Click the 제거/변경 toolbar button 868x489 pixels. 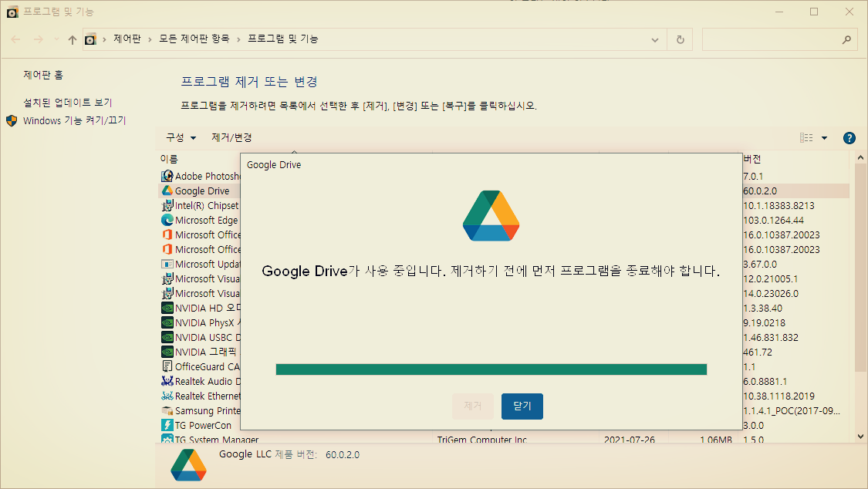tap(231, 138)
